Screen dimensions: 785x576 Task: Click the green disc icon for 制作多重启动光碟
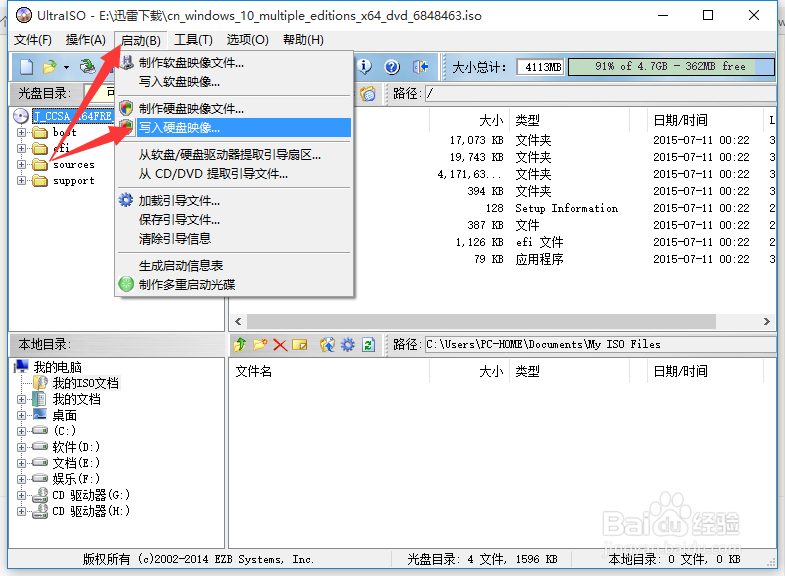[x=126, y=284]
